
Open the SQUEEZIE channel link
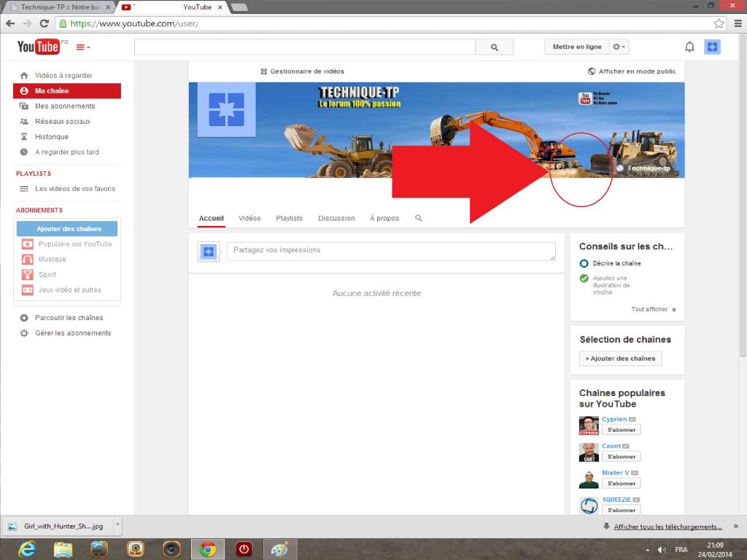coord(616,499)
